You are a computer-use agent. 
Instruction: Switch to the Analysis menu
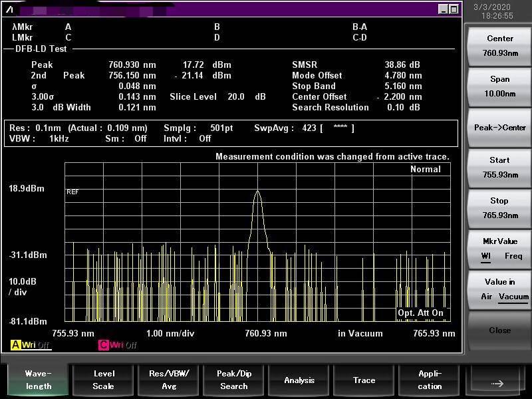(299, 380)
